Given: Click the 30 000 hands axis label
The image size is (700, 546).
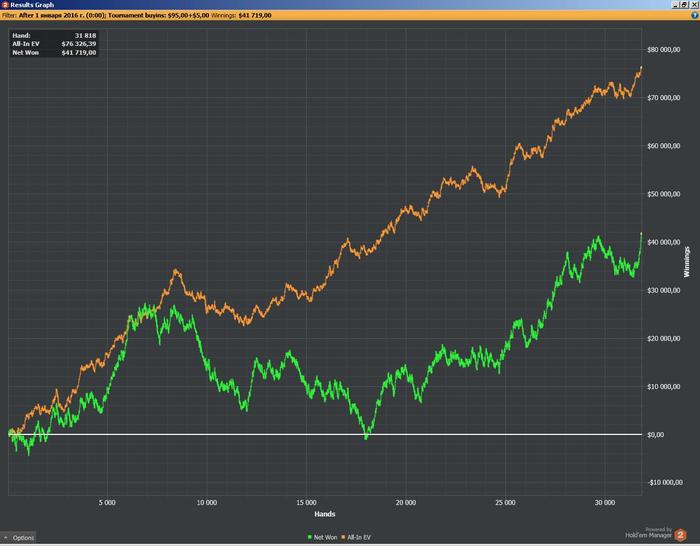Looking at the screenshot, I should [x=605, y=503].
